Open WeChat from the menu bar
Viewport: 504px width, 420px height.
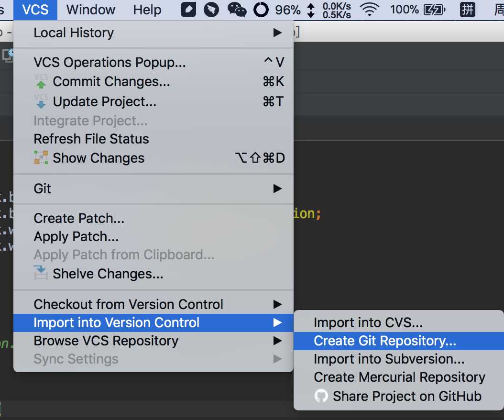pos(237,10)
